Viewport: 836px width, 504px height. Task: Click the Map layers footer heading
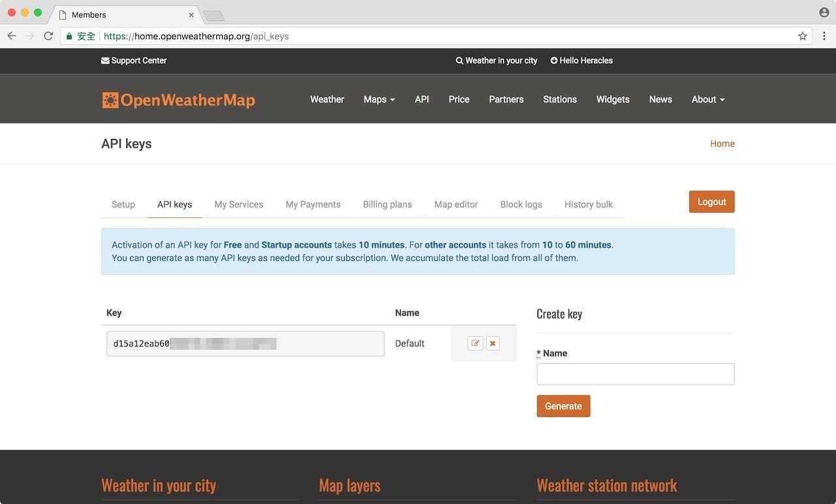(x=349, y=486)
